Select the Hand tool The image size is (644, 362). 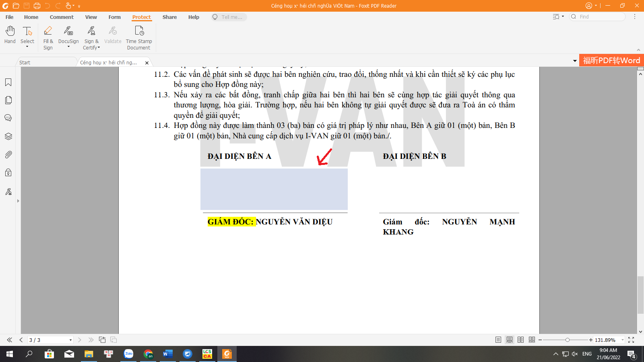(x=10, y=35)
